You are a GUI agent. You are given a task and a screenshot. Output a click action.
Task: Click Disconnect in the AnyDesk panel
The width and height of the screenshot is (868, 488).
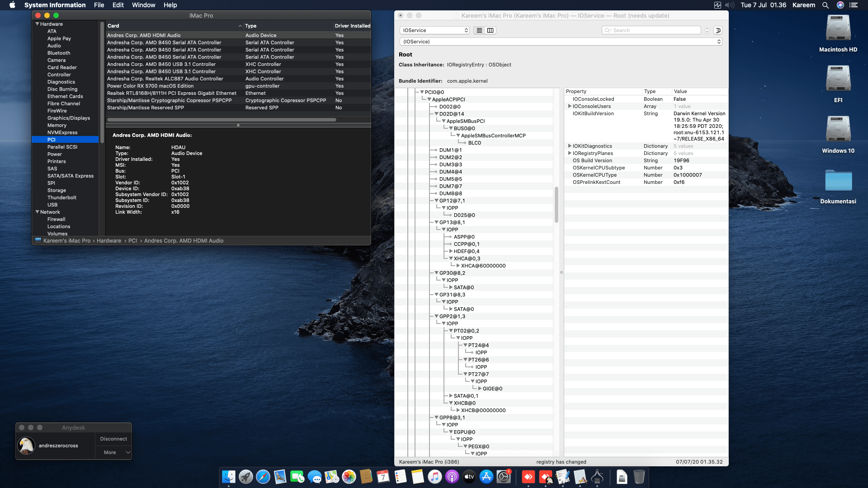click(113, 438)
